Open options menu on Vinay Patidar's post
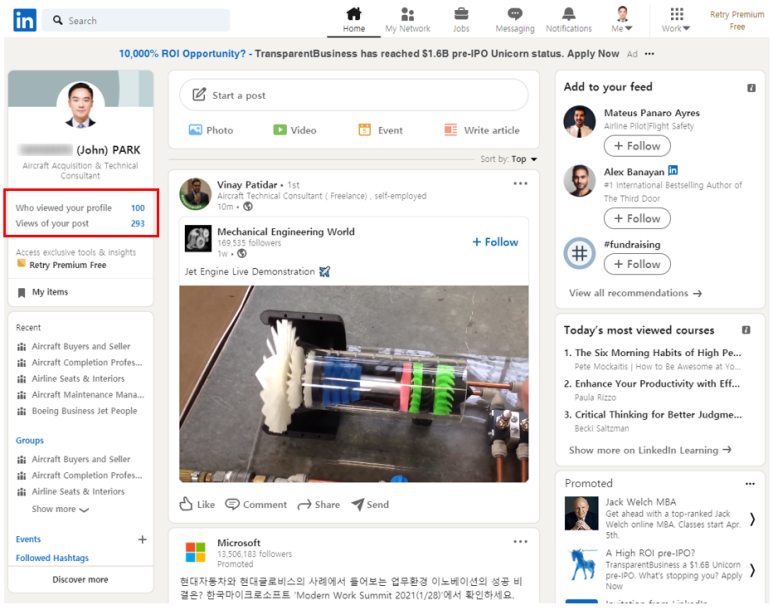 (520, 183)
